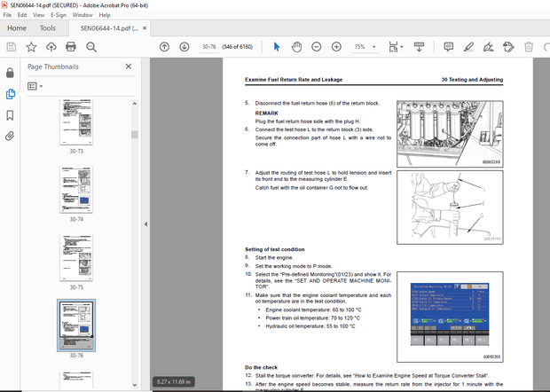Choose the Selection arrow tool
This screenshot has height=392, width=550.
coord(276,47)
